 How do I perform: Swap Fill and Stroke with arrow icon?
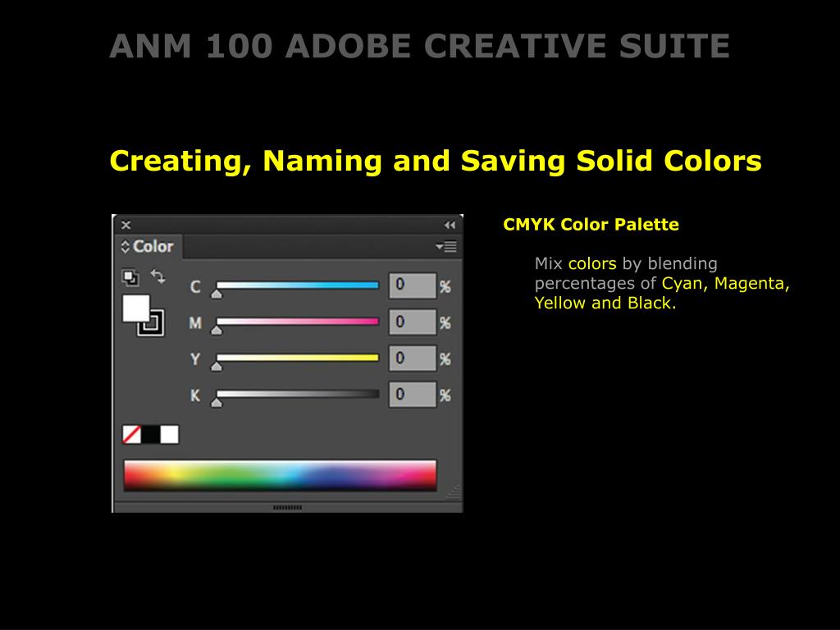[158, 276]
